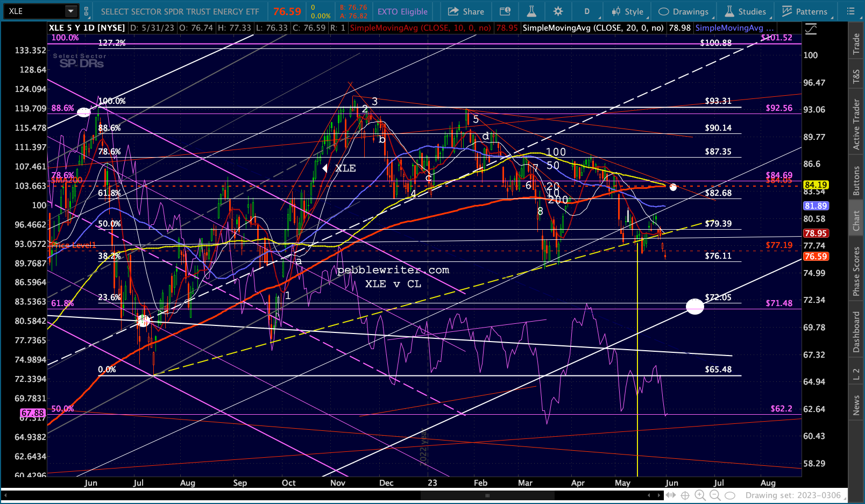Click the $62.2 pink level label
The image size is (865, 504).
click(x=781, y=409)
